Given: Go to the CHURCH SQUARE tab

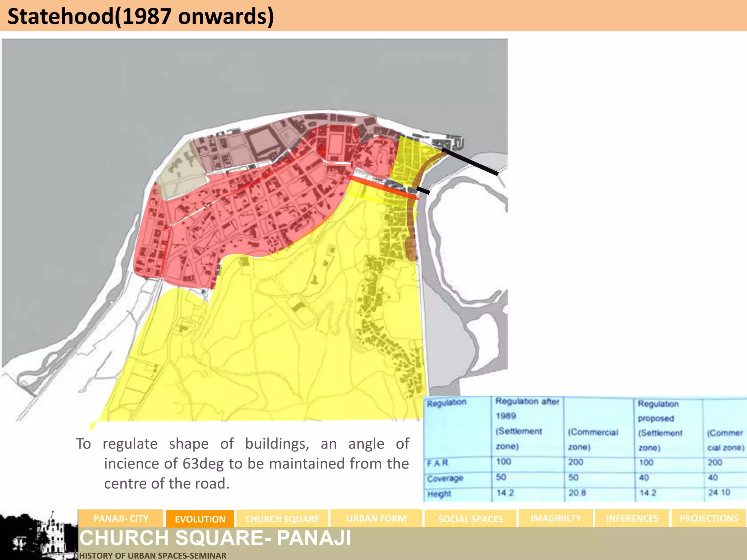Looking at the screenshot, I should (x=282, y=518).
